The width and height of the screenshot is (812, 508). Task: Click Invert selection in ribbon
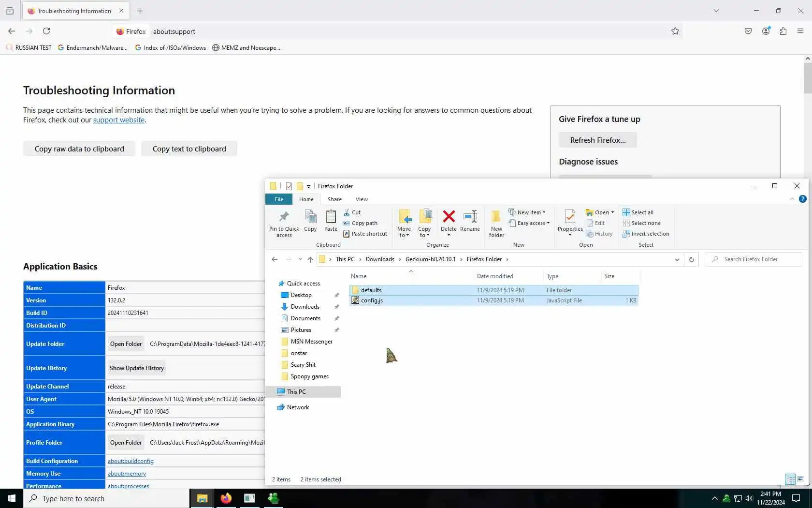click(646, 234)
